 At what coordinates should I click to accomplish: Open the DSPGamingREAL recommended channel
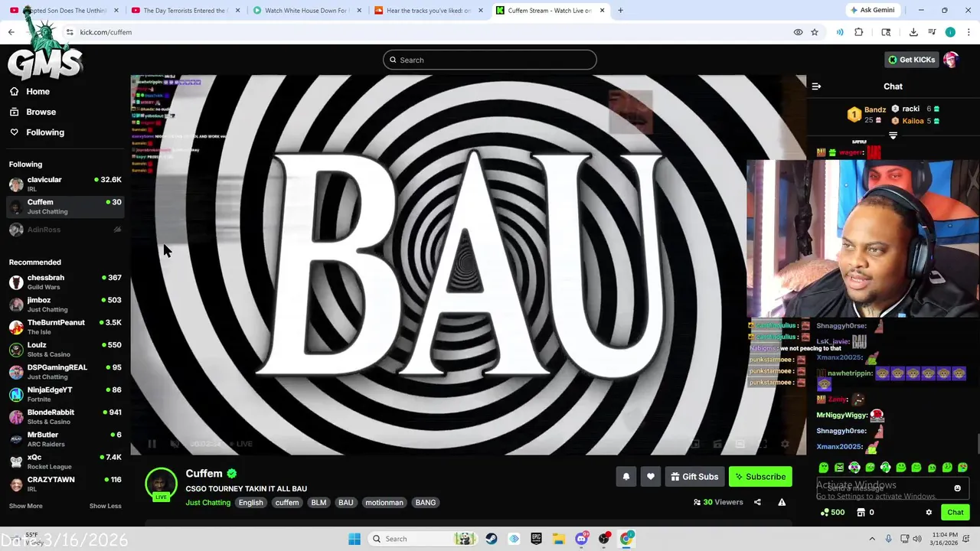[65, 372]
